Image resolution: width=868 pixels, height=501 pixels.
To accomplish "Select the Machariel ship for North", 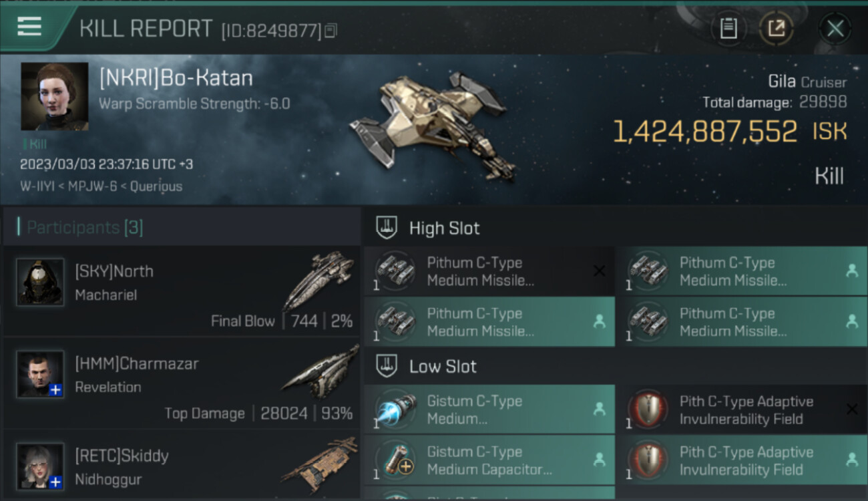I will 318,280.
